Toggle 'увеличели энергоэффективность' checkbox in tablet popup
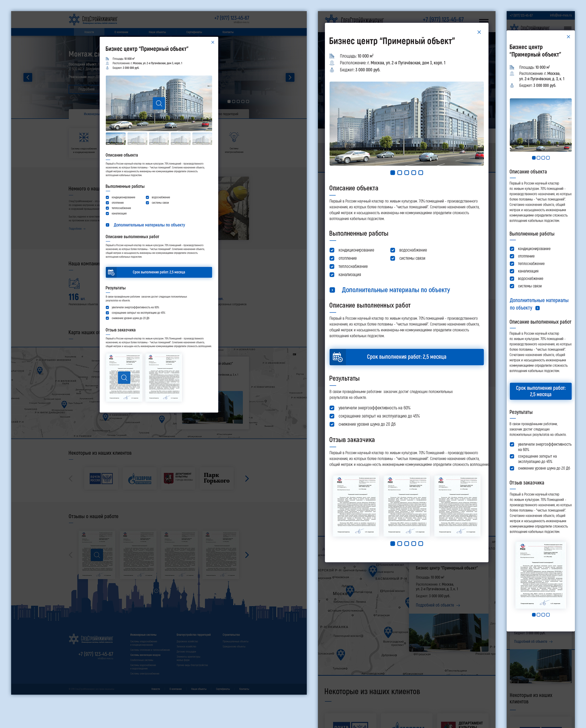 point(332,408)
